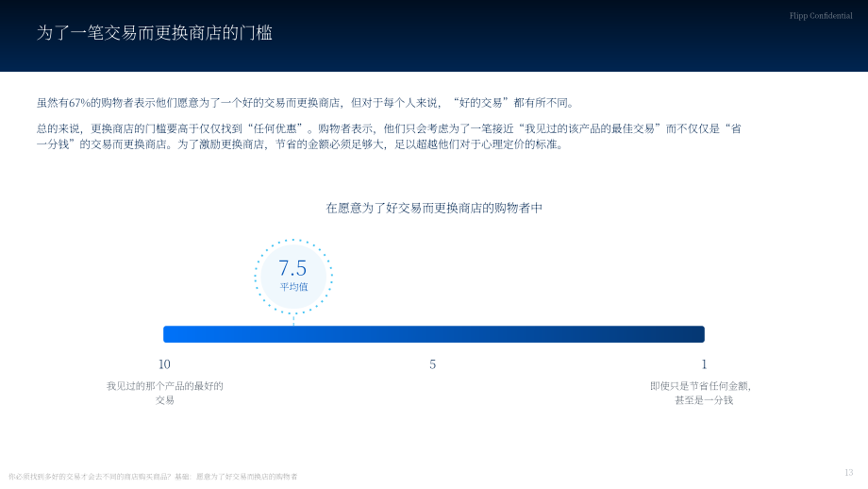Click chart heading 在愿意为了好交易而更换商店的购物者中
The image size is (868, 489).
pos(434,209)
